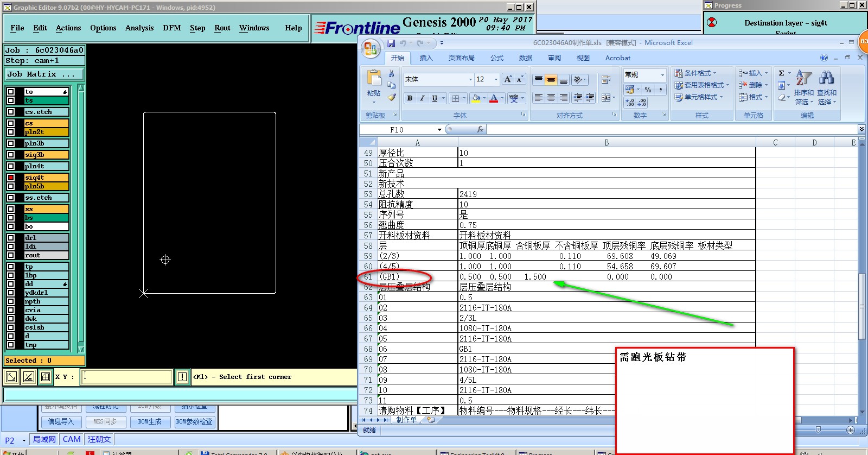Click the red stop icon in Progress window

click(x=712, y=22)
